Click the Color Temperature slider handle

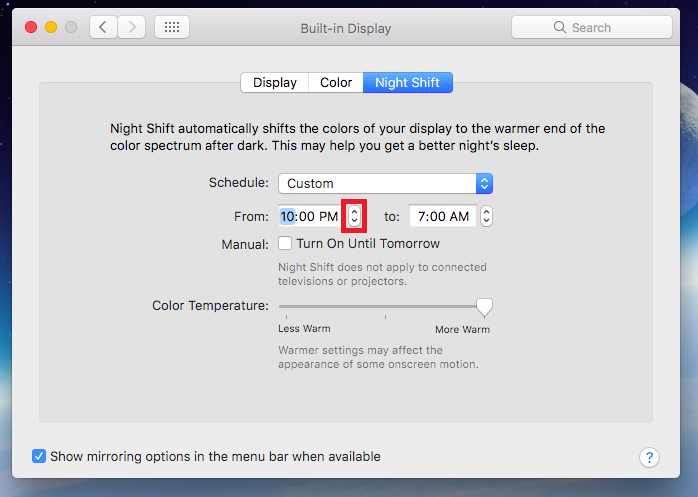point(484,307)
